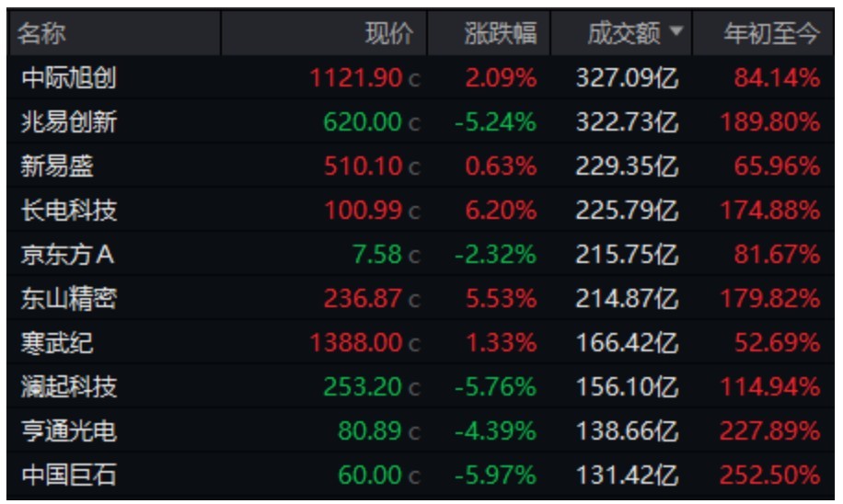Viewport: 843px width, 504px height.
Task: Click year-to-date 81.67%
Action: coord(778,254)
